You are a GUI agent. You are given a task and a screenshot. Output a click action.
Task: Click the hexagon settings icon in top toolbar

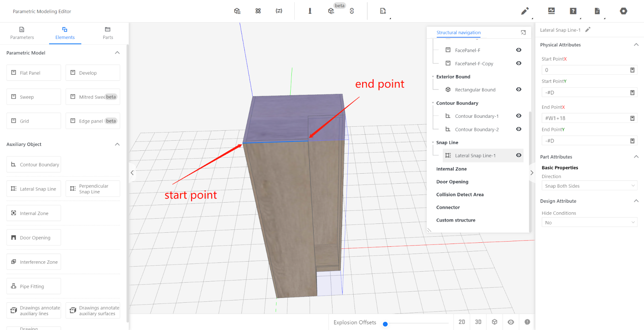(x=623, y=11)
